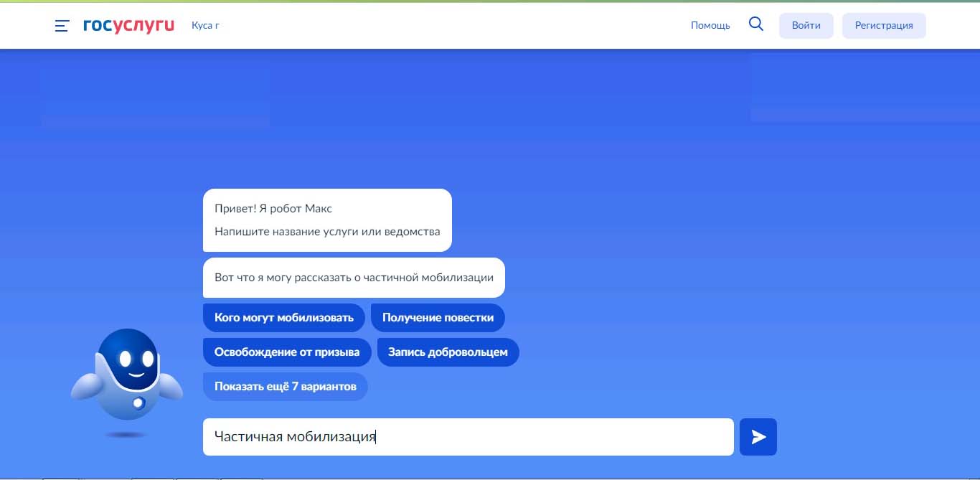Expand Показать ещё 7 вариантов
Viewport: 980px width, 480px height.
[286, 387]
